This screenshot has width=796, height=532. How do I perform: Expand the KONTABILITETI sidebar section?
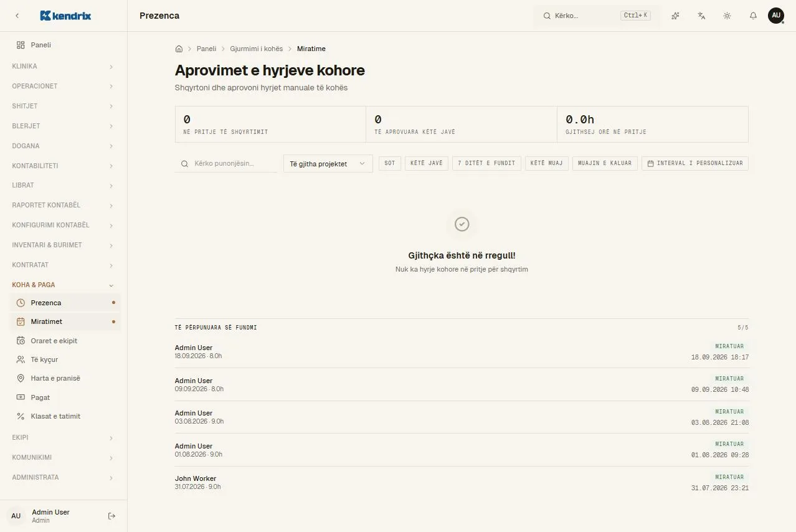(64, 166)
